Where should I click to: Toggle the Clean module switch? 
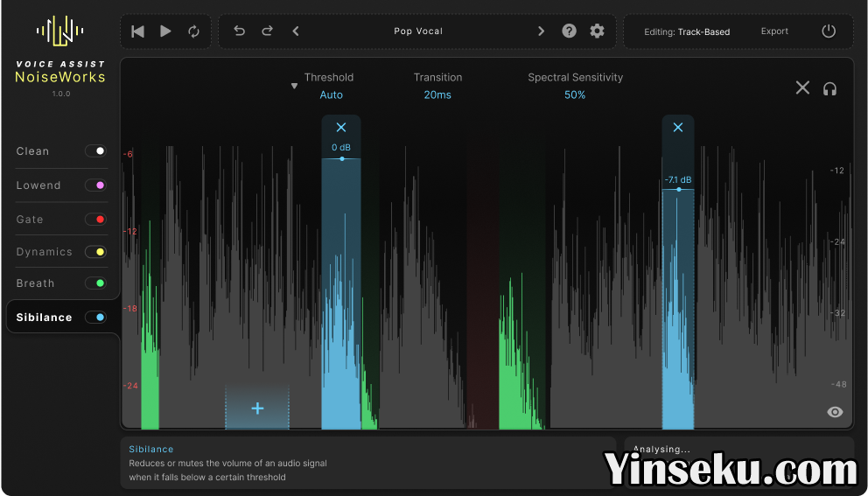(x=95, y=151)
